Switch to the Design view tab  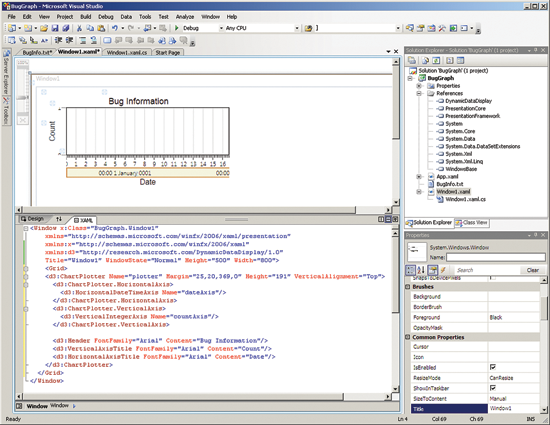tap(32, 219)
